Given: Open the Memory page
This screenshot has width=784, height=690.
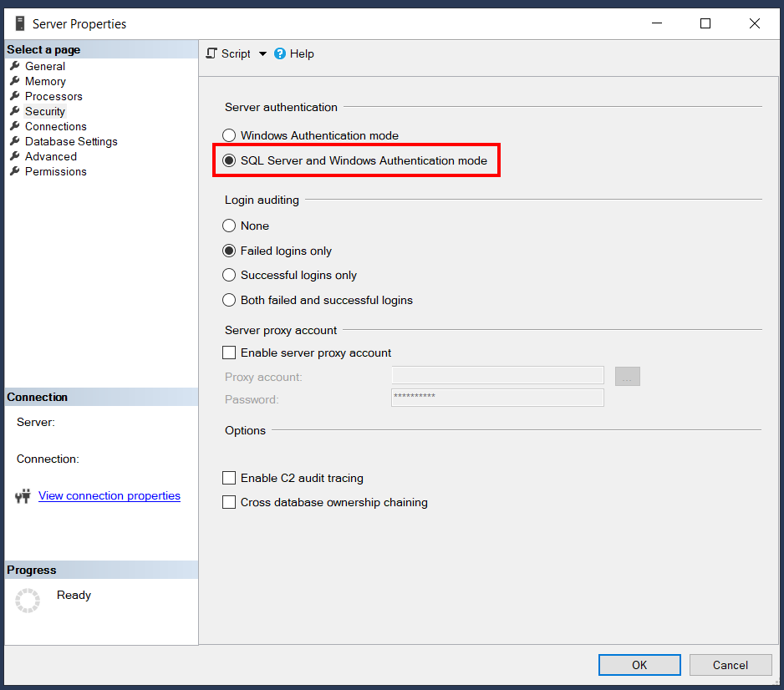Looking at the screenshot, I should pyautogui.click(x=45, y=81).
